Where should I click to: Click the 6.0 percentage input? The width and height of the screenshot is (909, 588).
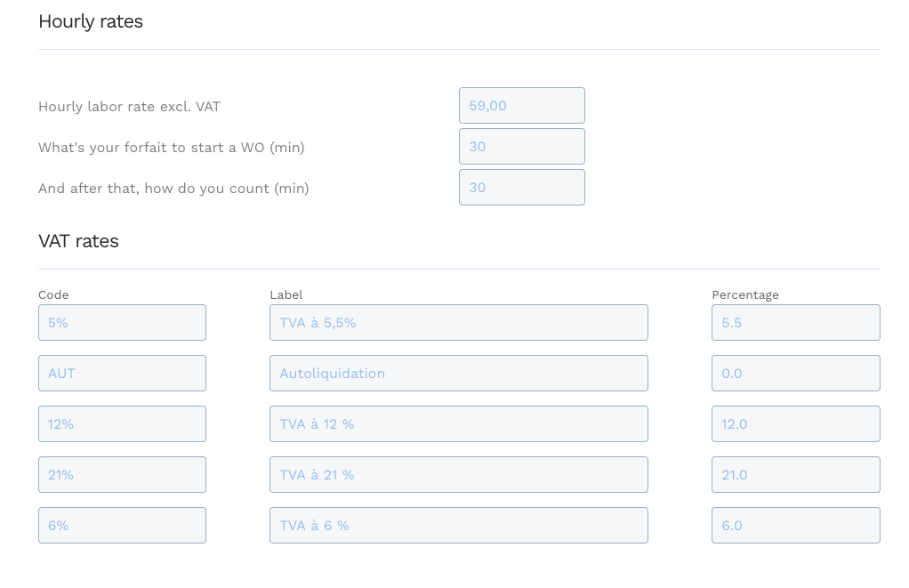(x=795, y=525)
